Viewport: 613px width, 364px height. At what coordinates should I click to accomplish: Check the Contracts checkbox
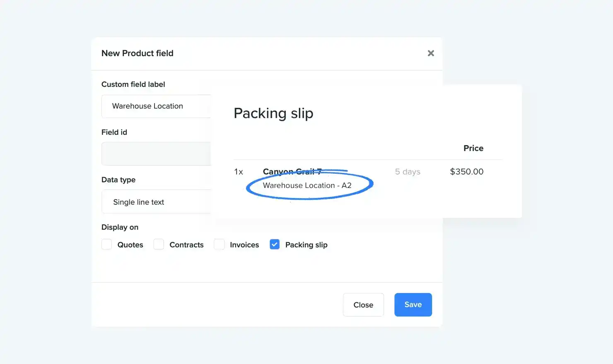click(159, 244)
